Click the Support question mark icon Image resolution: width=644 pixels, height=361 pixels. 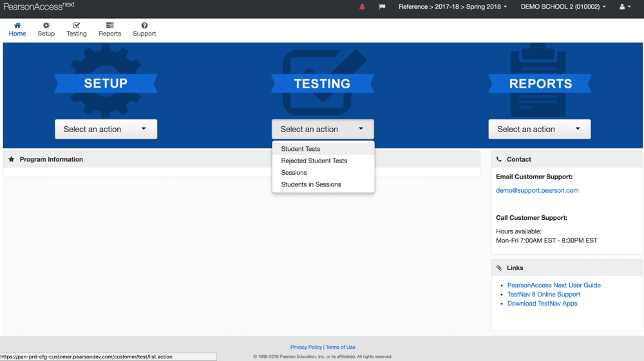144,26
